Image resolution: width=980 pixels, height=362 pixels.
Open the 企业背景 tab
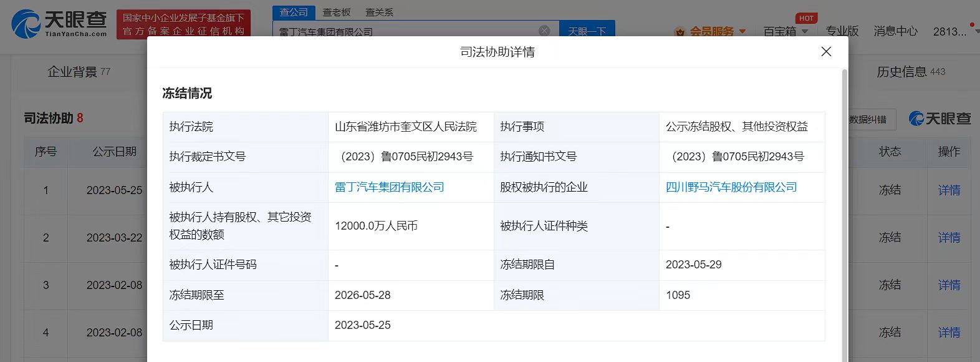click(79, 72)
